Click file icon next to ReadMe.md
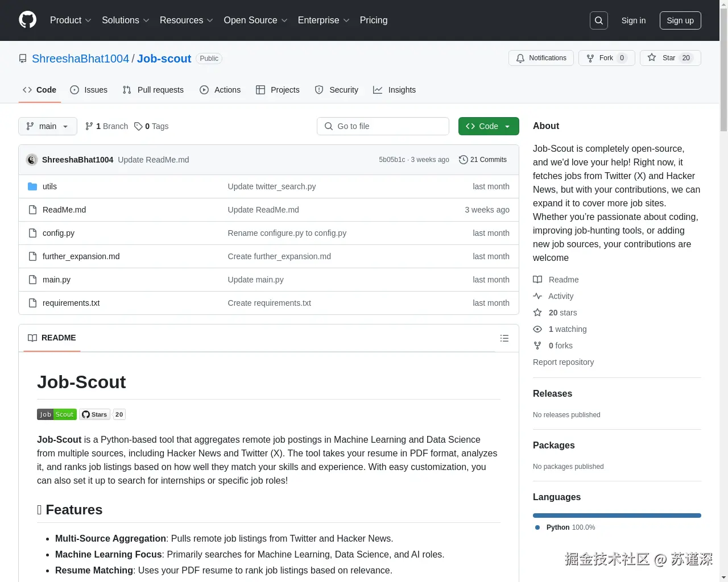Screen dimensions: 728x582 pos(32,210)
